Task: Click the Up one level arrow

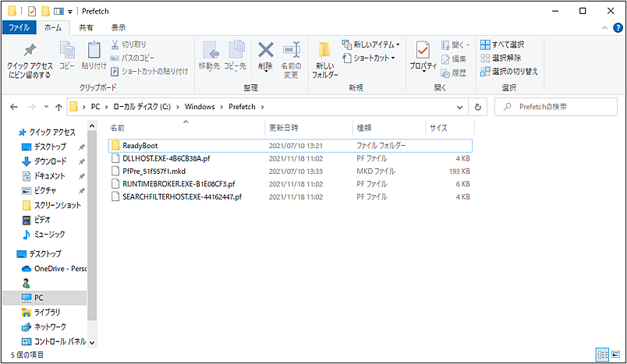Action: coord(58,107)
